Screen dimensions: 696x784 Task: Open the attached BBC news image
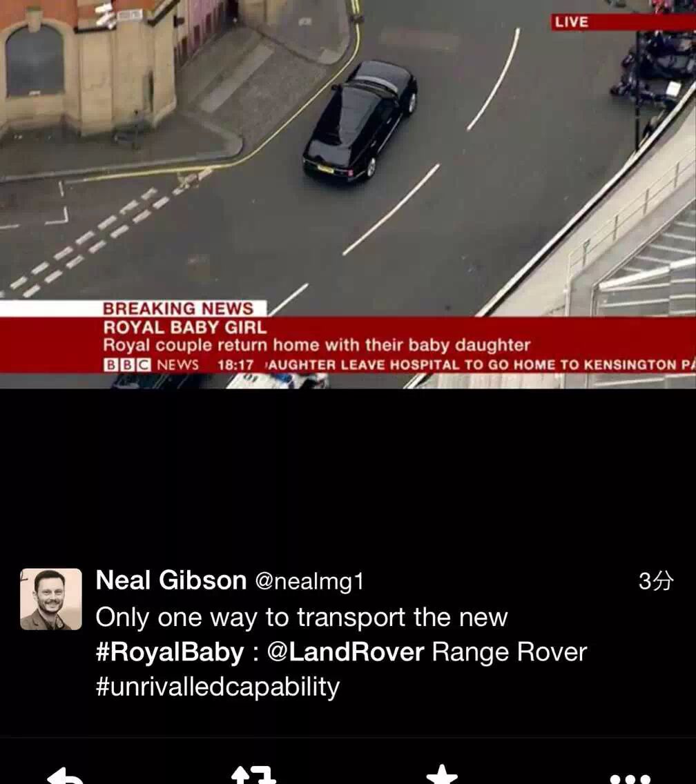[x=348, y=194]
